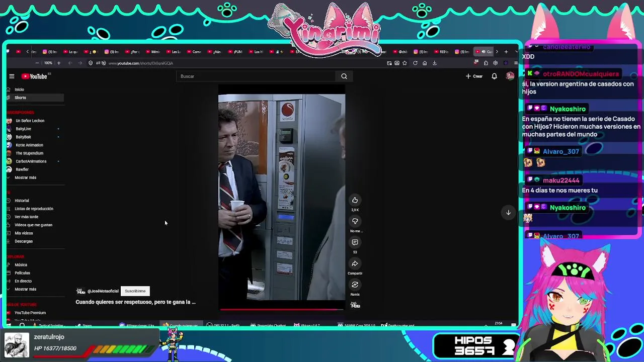
Task: Open Vídeos que me gustan
Action: [x=33, y=225]
